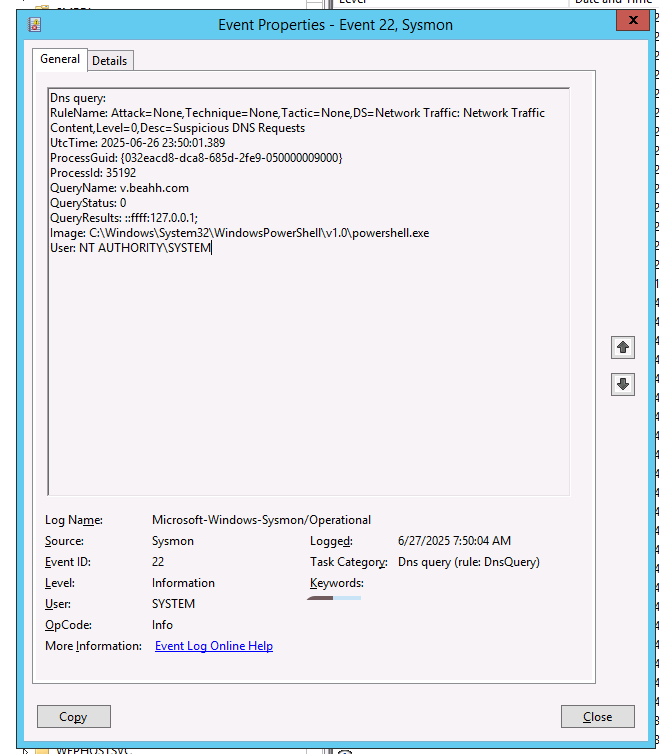Go to next event with down arrow
659x754 pixels.
click(623, 384)
